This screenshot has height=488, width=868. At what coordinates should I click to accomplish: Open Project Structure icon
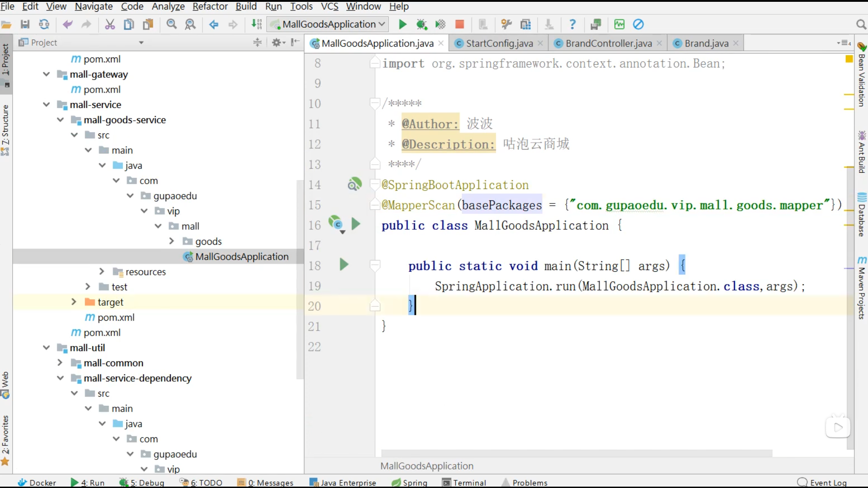[x=525, y=24]
